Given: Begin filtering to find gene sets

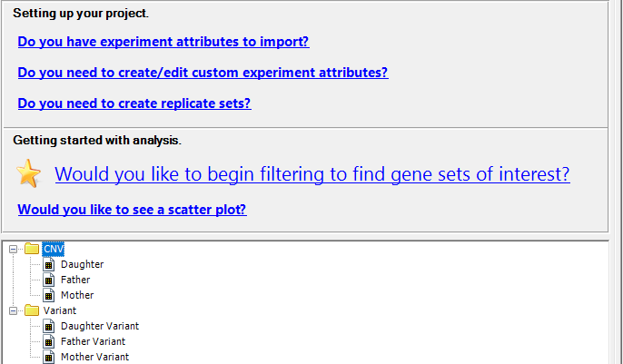Looking at the screenshot, I should point(312,174).
